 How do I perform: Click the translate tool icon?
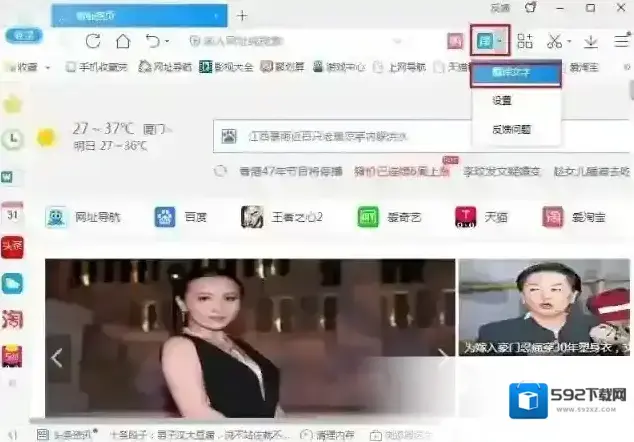click(x=484, y=41)
